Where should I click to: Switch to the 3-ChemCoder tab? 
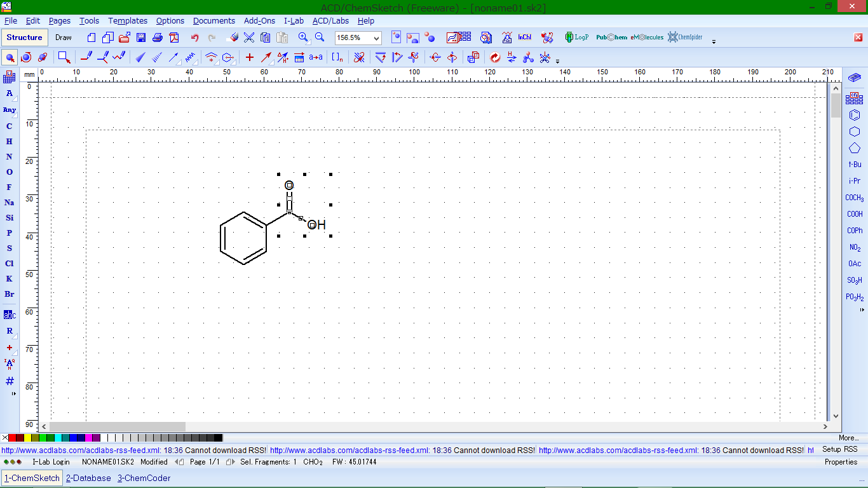(x=144, y=478)
